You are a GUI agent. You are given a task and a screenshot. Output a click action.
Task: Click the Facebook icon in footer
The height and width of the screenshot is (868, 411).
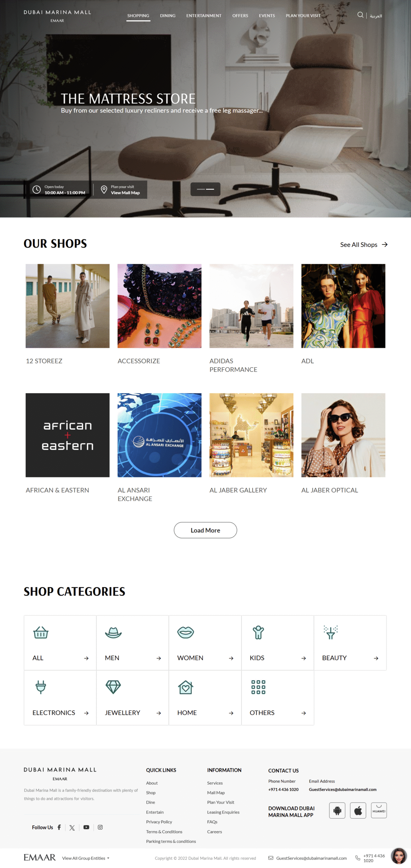point(59,827)
